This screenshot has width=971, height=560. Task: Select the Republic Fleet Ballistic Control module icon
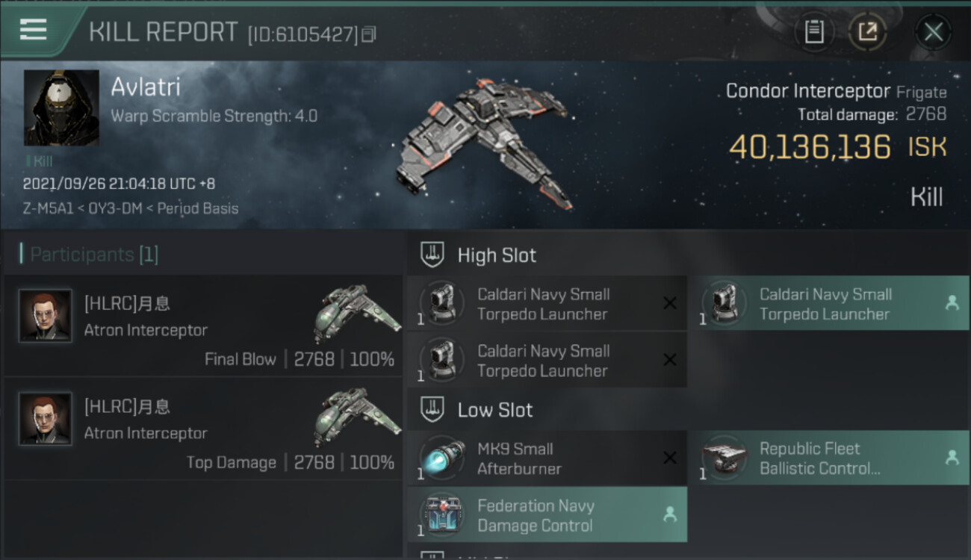(724, 458)
